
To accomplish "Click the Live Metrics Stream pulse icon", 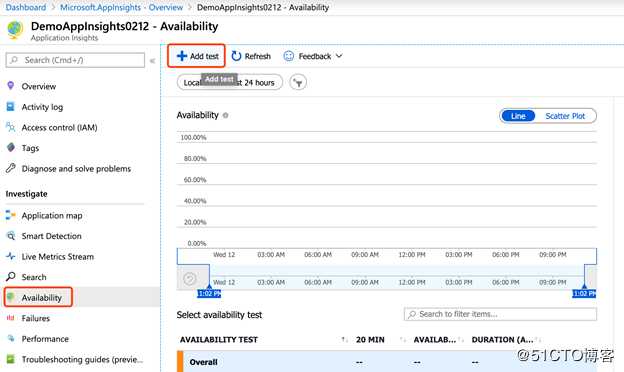I will point(11,256).
